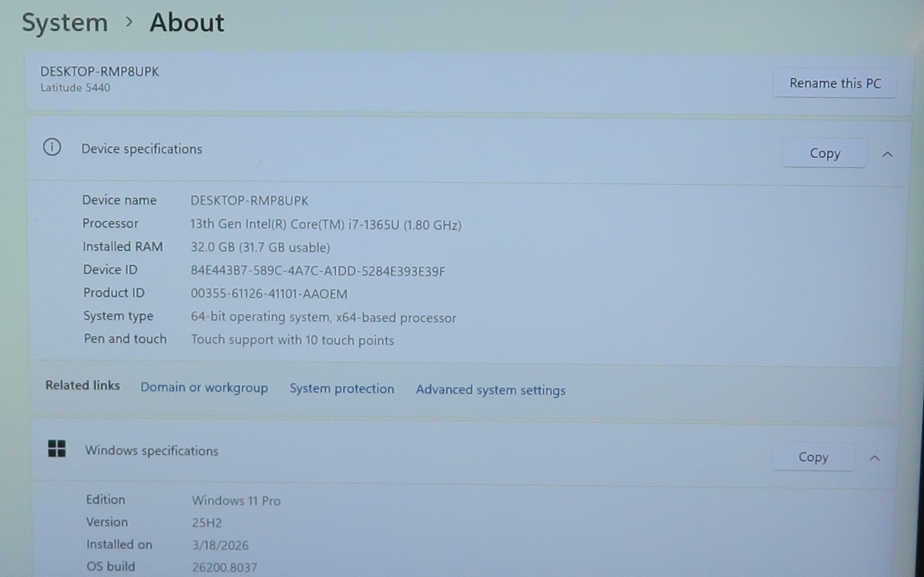Viewport: 924px width, 577px height.
Task: Click the Device specifications info icon
Action: point(52,148)
